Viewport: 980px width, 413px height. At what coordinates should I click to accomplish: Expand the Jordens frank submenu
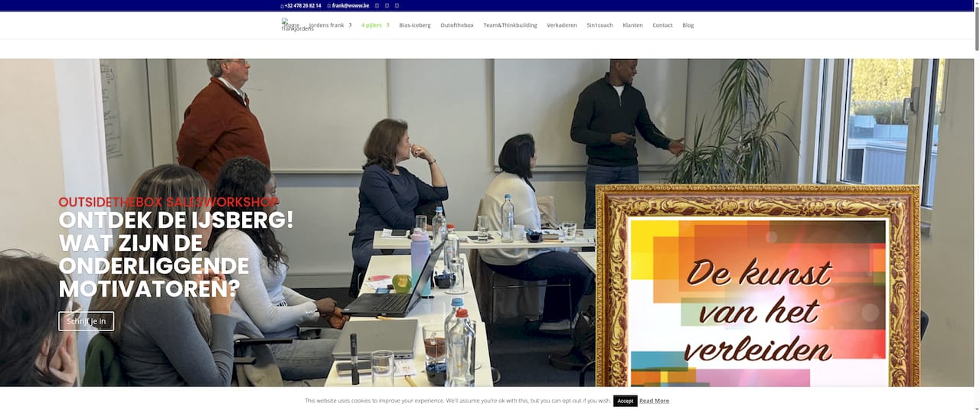click(x=331, y=25)
